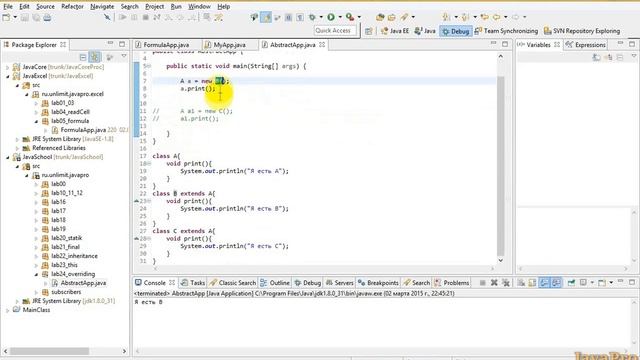Click the Open Perspective icon
Image resolution: width=640 pixels, height=360 pixels.
point(369,31)
